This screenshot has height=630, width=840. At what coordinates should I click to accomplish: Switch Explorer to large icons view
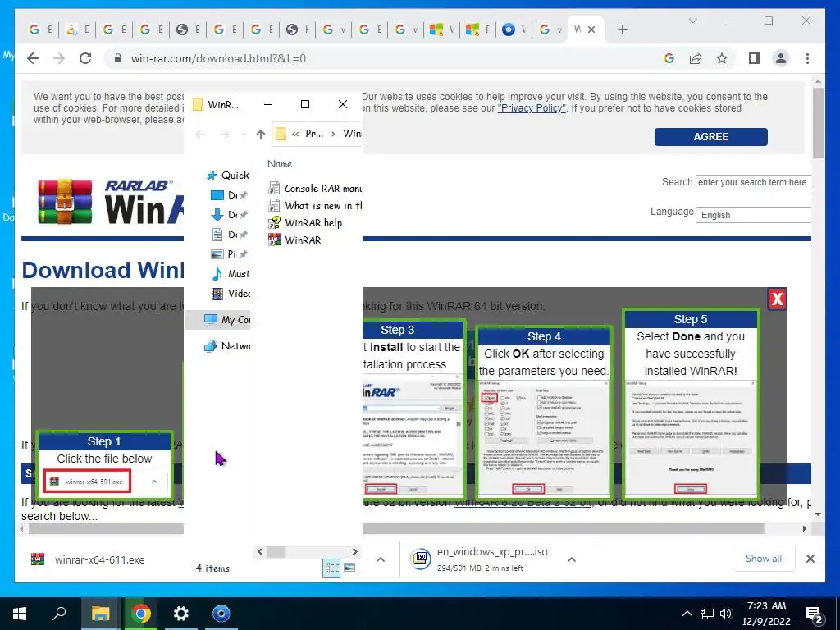349,568
